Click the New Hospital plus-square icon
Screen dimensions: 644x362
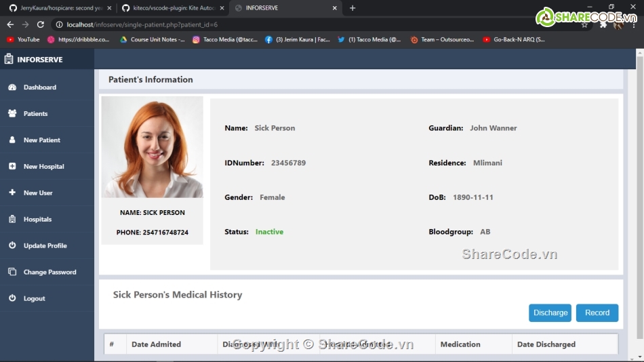[12, 167]
